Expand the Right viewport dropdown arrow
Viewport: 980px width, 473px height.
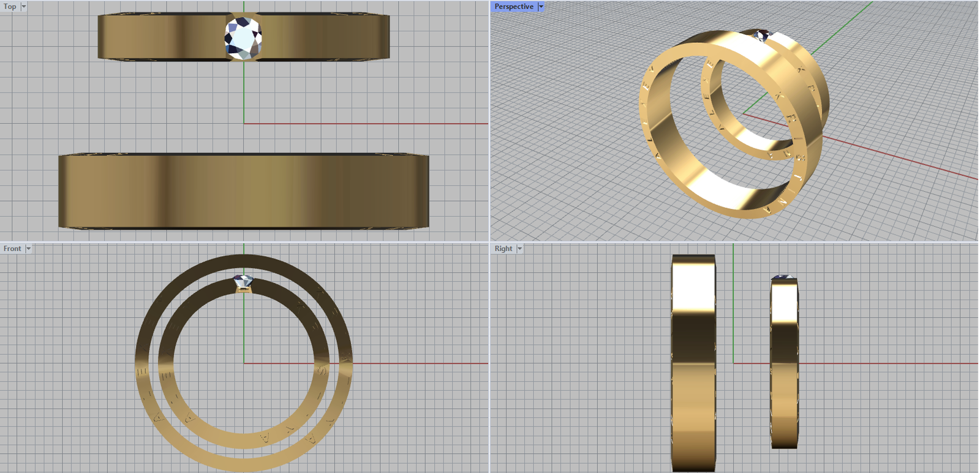[519, 248]
